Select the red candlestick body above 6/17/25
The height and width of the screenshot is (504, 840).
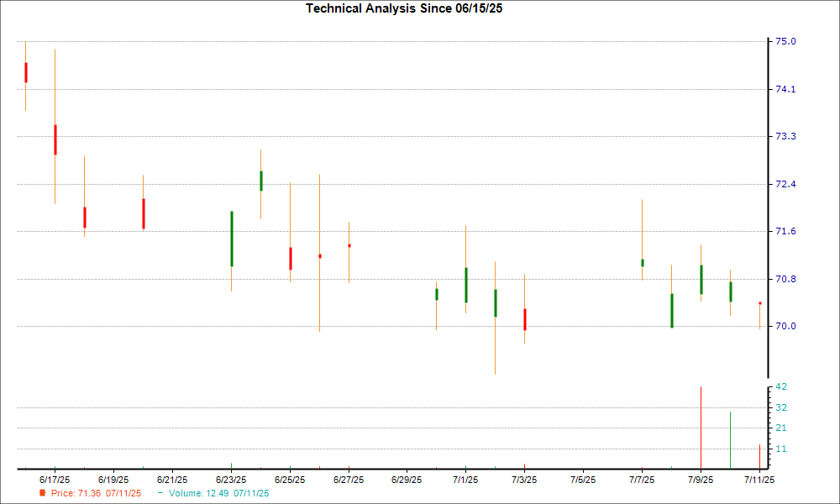[55, 139]
